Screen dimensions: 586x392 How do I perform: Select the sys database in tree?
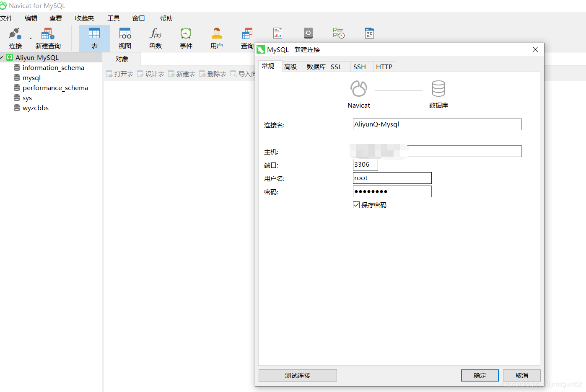point(27,98)
